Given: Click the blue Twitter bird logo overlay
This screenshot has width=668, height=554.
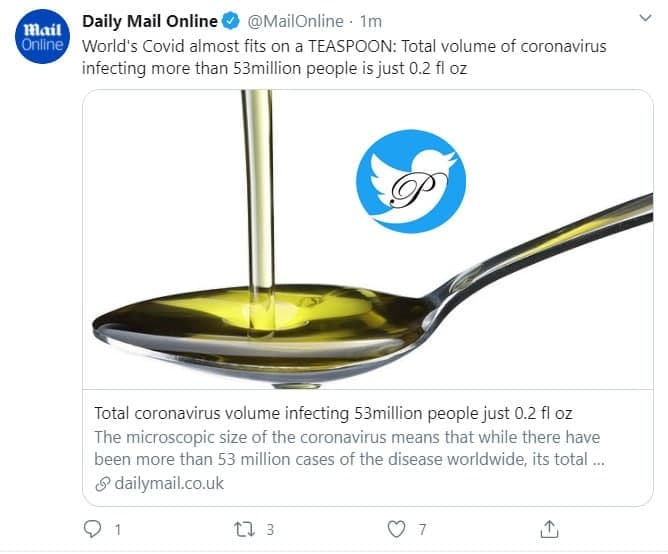Looking at the screenshot, I should [407, 176].
